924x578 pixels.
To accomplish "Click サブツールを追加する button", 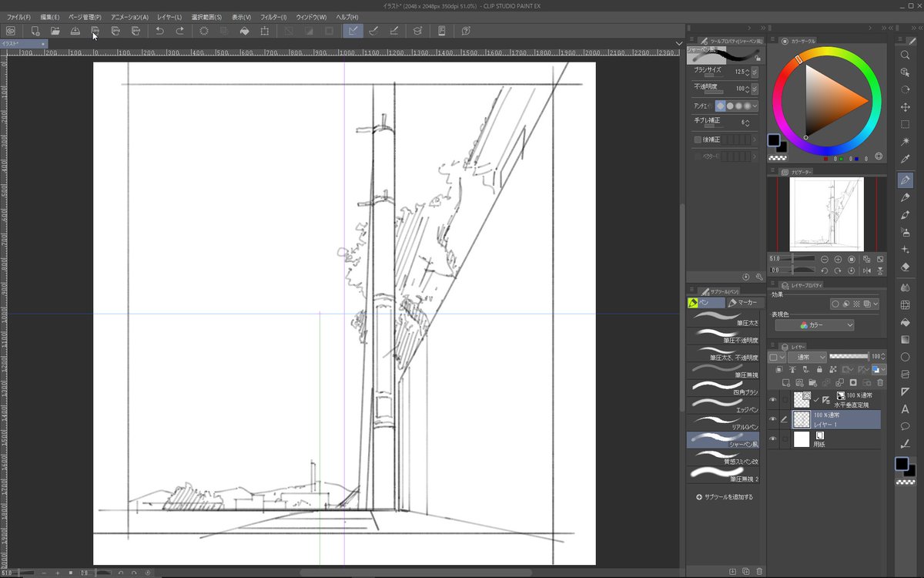I will pyautogui.click(x=725, y=497).
